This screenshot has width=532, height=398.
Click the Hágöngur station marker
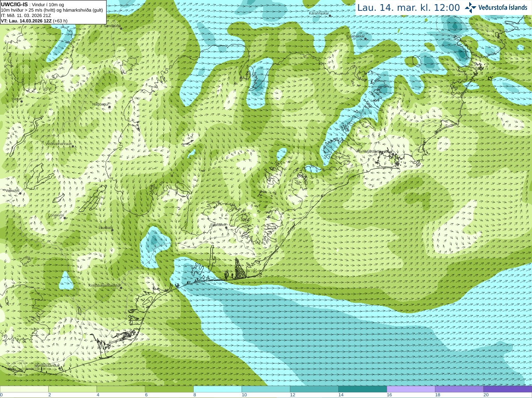pyautogui.click(x=110, y=107)
